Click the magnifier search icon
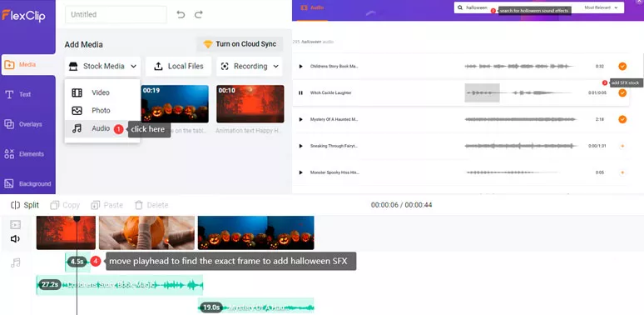The height and width of the screenshot is (315, 644). [x=460, y=7]
